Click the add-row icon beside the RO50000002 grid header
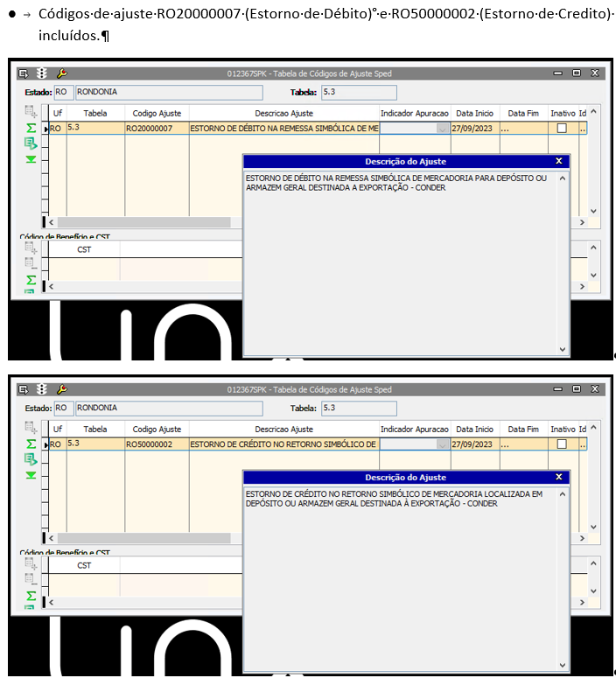The width and height of the screenshot is (616, 678). pos(31,428)
